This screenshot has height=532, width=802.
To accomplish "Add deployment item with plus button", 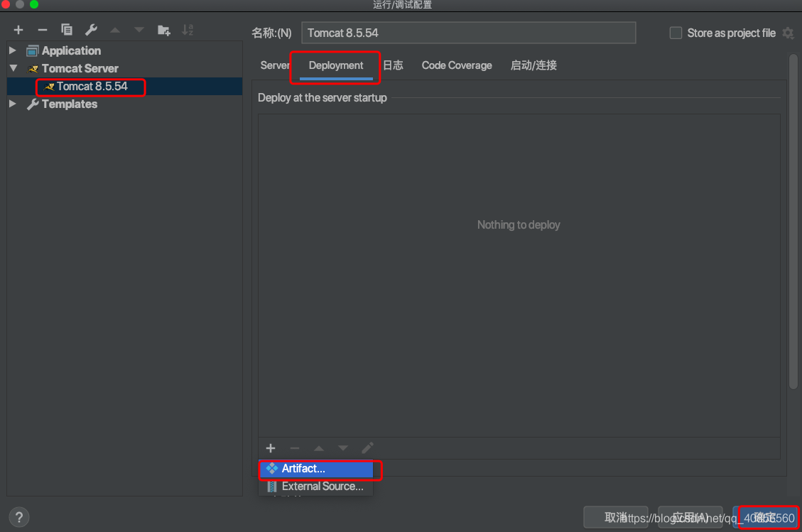I will tap(271, 449).
